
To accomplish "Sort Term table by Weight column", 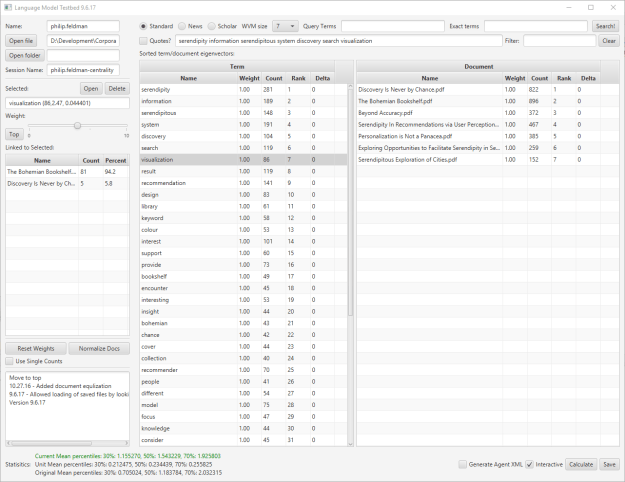I will tap(244, 77).
